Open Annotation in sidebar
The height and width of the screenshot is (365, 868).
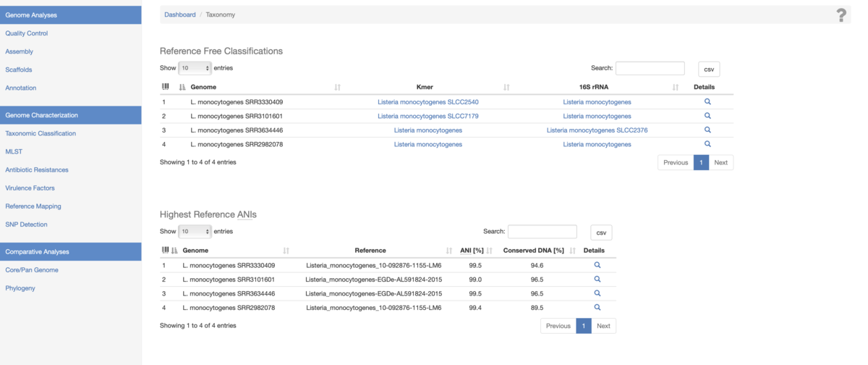[20, 88]
